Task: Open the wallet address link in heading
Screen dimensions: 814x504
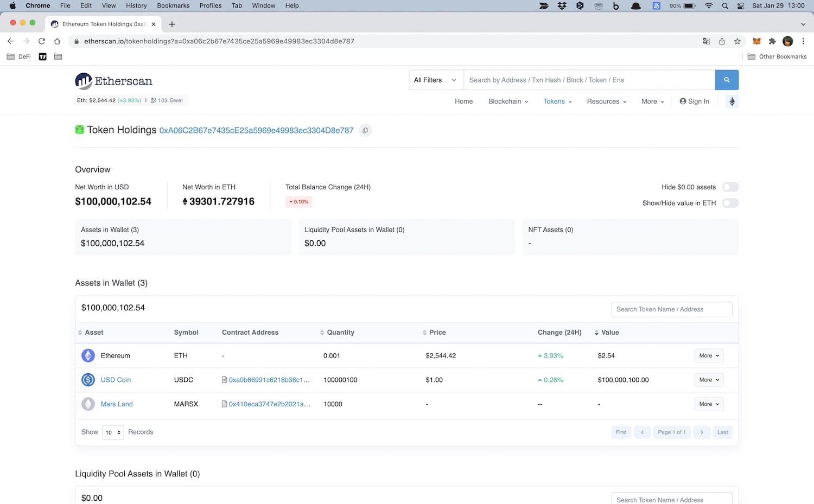Action: (256, 131)
